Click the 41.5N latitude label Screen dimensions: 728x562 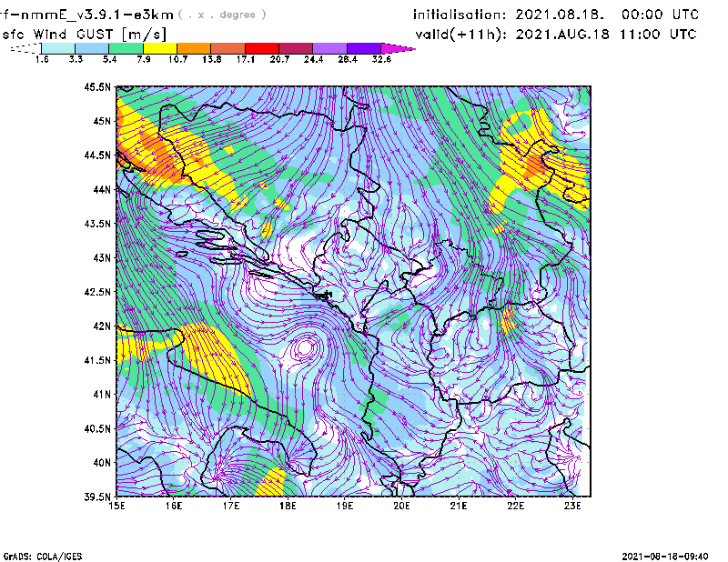97,360
